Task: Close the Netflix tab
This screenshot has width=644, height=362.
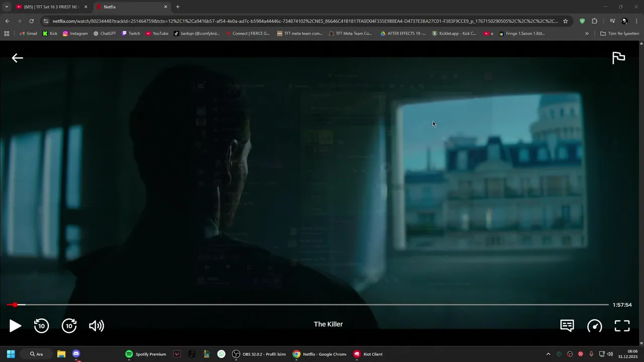Action: (x=166, y=7)
